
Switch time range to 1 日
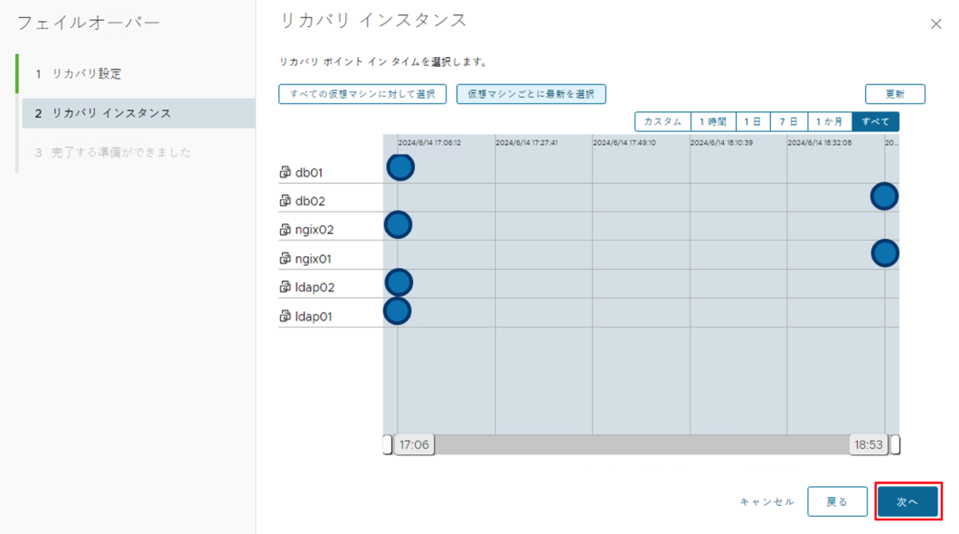754,122
